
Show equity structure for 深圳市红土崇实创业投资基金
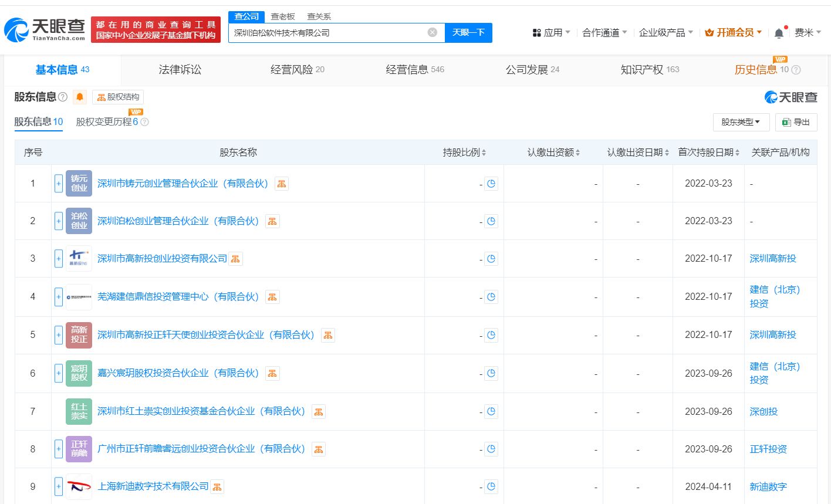pyautogui.click(x=319, y=411)
